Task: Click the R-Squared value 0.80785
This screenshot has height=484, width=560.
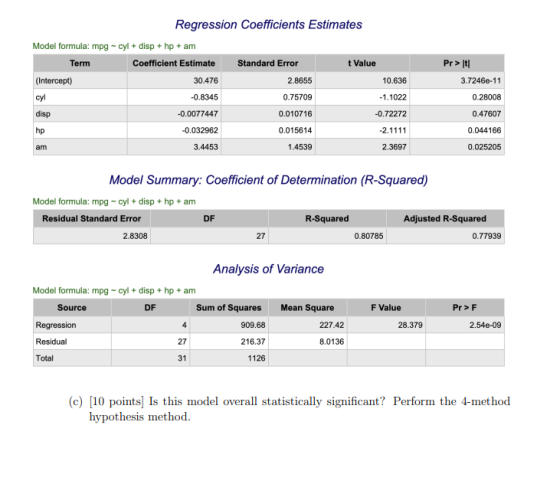Action: pyautogui.click(x=369, y=236)
